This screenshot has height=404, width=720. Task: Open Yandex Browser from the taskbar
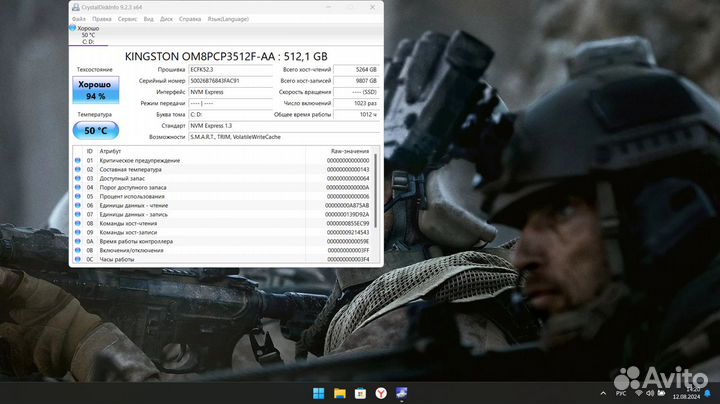(381, 393)
